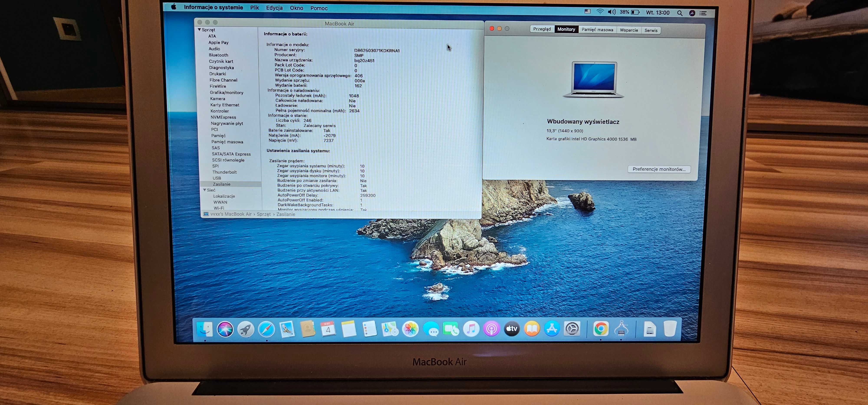Select Diagnostyka in the sidebar
The image size is (868, 405).
[221, 67]
